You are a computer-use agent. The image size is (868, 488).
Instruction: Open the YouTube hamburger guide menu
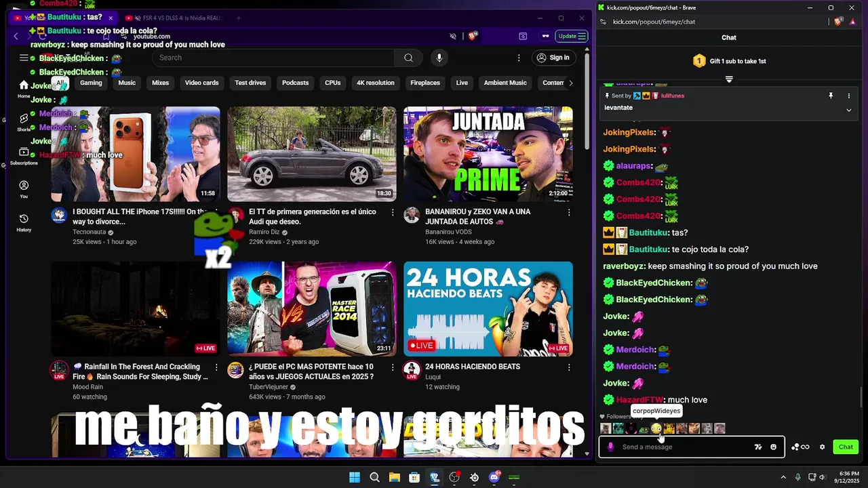tap(24, 58)
